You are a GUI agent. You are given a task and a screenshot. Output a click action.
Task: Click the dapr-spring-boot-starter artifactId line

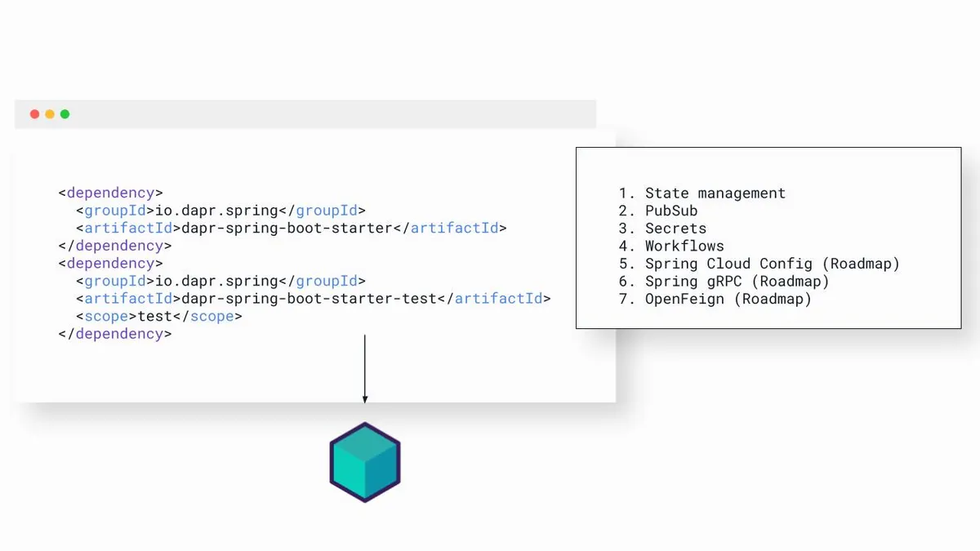click(x=292, y=229)
